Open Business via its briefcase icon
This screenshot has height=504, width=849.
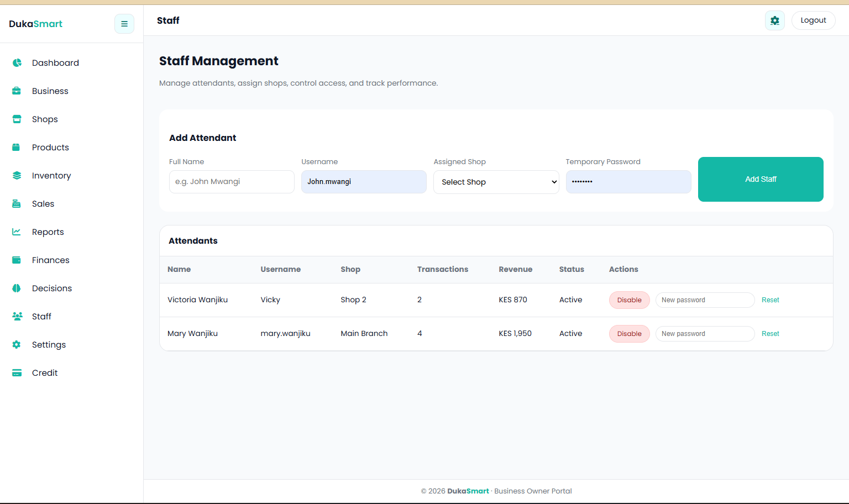pyautogui.click(x=17, y=91)
